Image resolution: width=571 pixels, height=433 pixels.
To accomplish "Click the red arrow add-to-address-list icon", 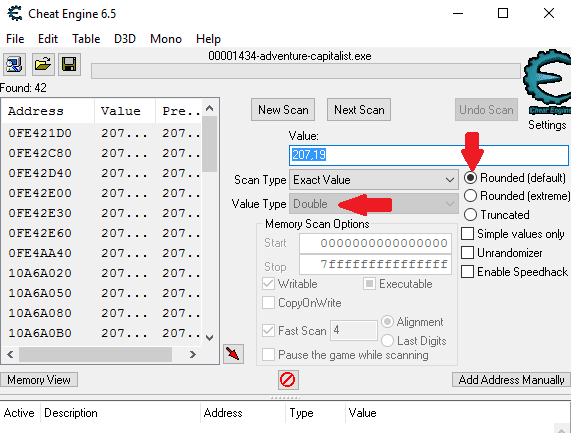I will point(233,354).
